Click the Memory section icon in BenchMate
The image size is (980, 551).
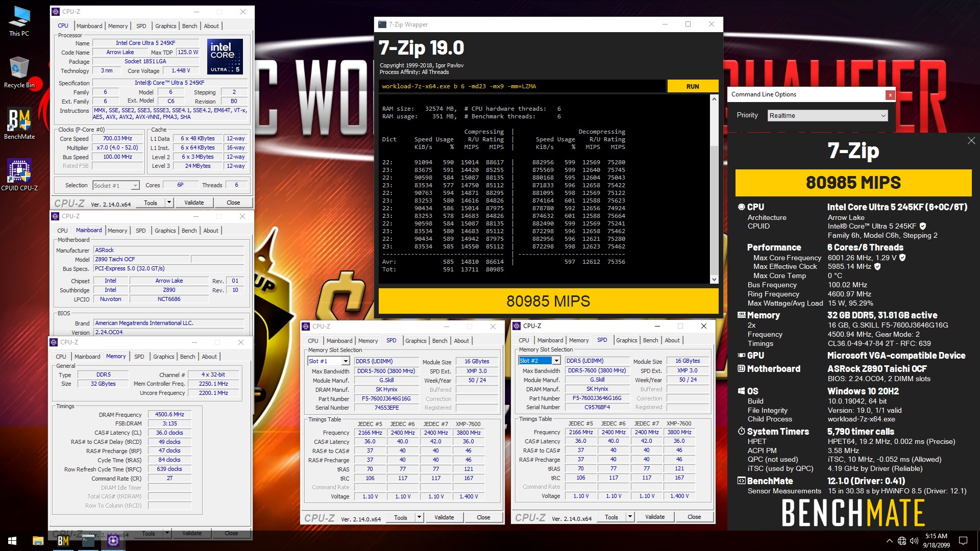pos(741,315)
